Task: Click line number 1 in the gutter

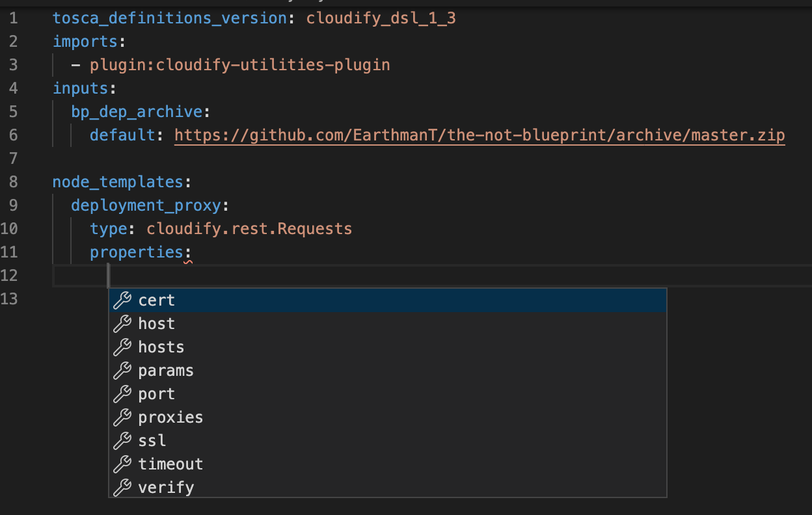Action: 14,18
